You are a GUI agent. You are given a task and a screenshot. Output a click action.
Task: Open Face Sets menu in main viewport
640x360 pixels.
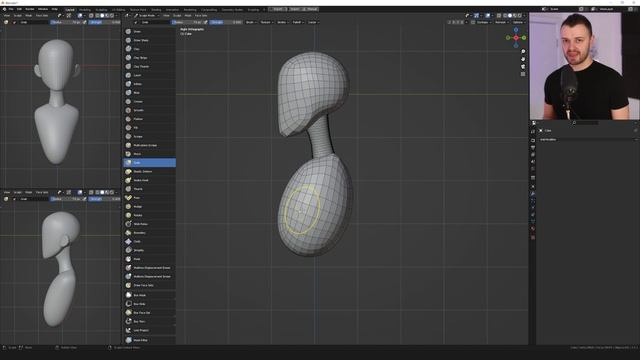(201, 16)
